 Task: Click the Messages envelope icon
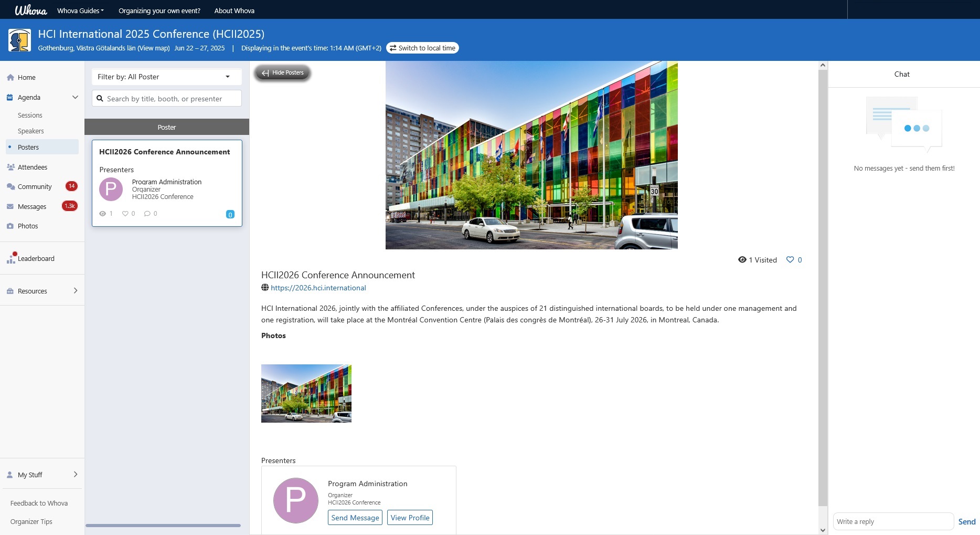pyautogui.click(x=10, y=206)
